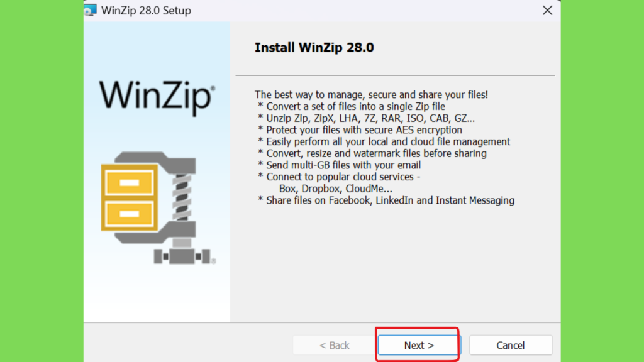Click the setup icon in the title bar
644x362 pixels.
click(x=91, y=10)
